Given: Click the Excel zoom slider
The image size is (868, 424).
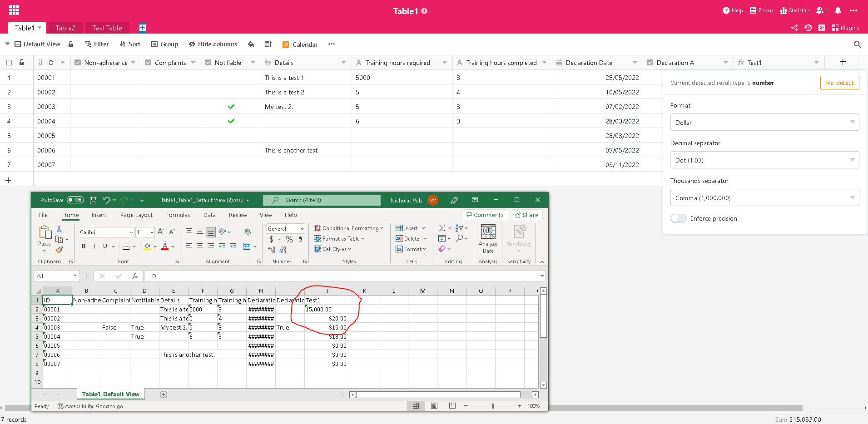Looking at the screenshot, I should (x=493, y=406).
